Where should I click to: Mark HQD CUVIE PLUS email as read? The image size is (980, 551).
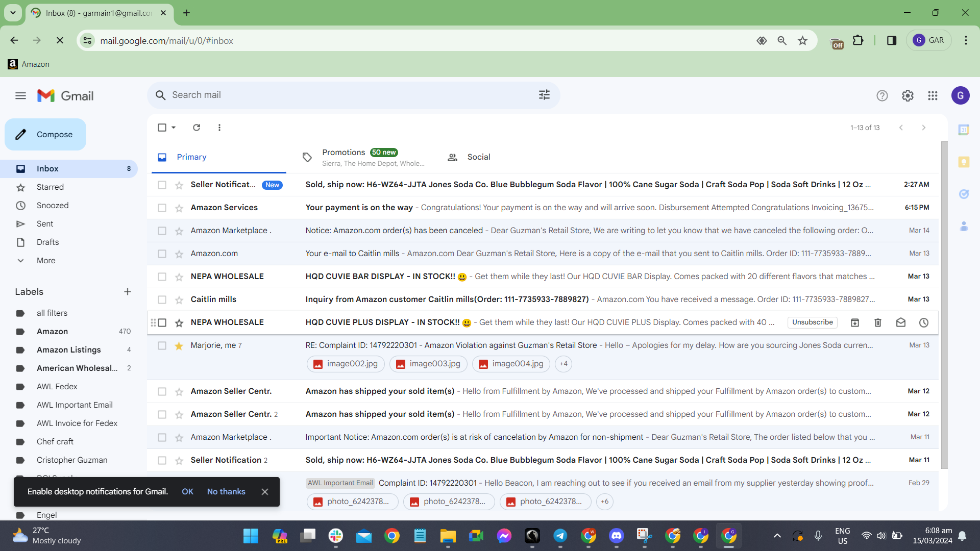click(901, 322)
